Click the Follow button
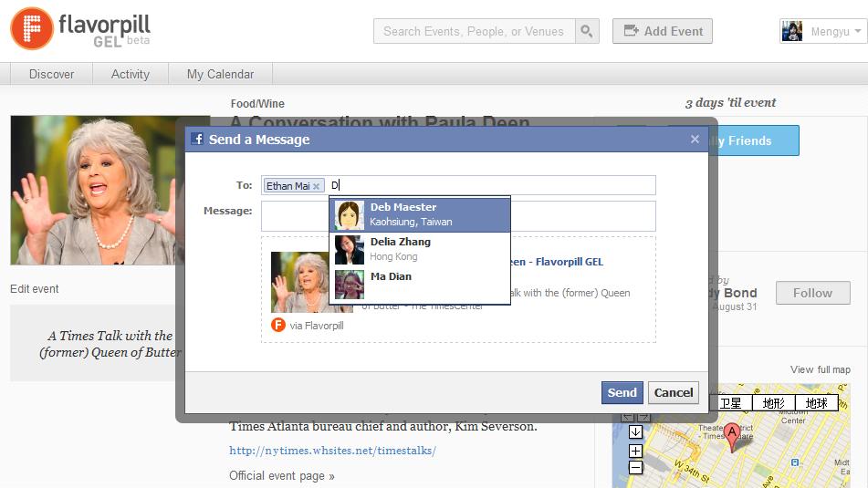This screenshot has width=868, height=488. [812, 293]
